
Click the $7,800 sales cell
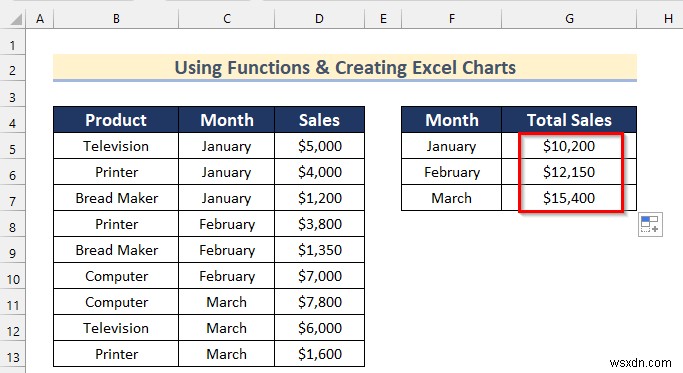(x=319, y=302)
